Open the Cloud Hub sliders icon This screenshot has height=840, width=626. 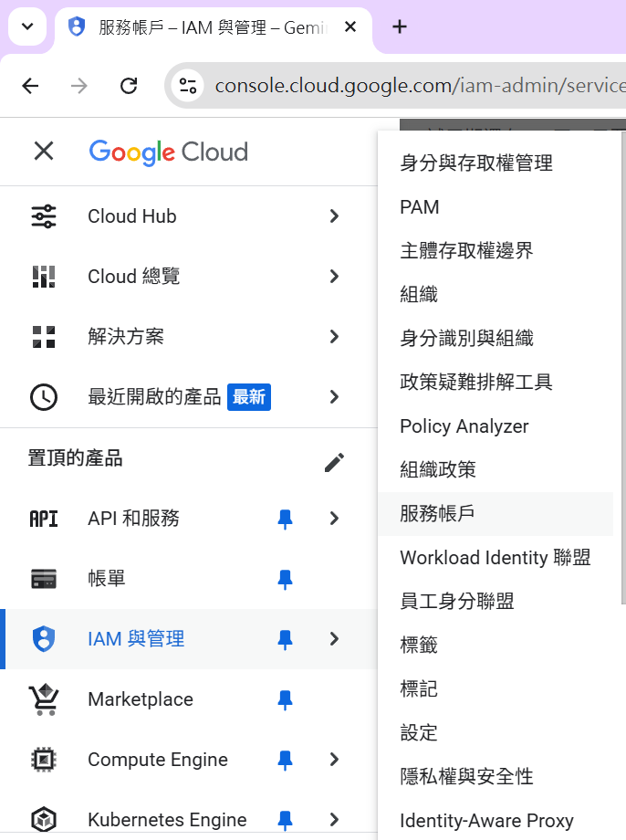[x=44, y=216]
